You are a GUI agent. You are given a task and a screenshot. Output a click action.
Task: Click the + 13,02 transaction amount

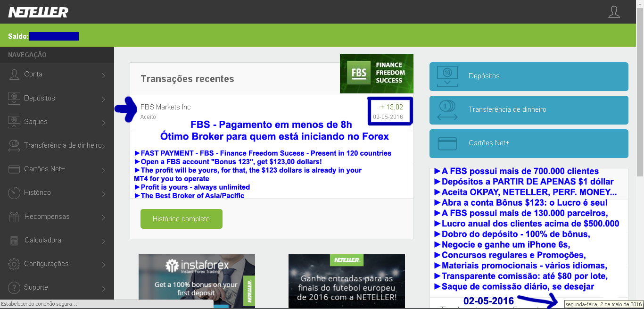click(391, 108)
